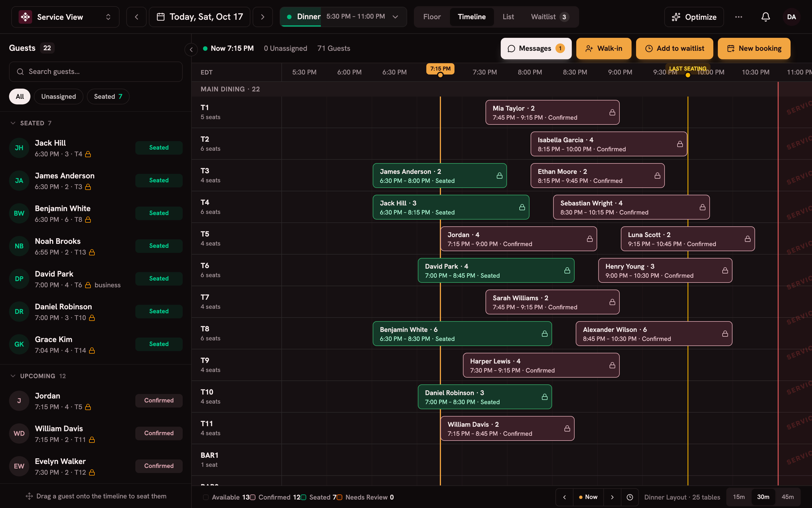Click the JH avatar for Jack Hill
This screenshot has width=812, height=508.
19,148
